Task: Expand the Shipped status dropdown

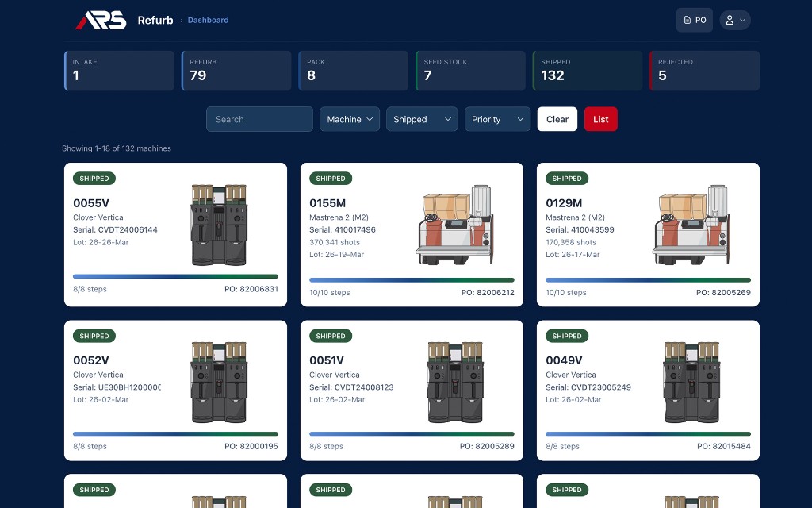Action: (421, 119)
